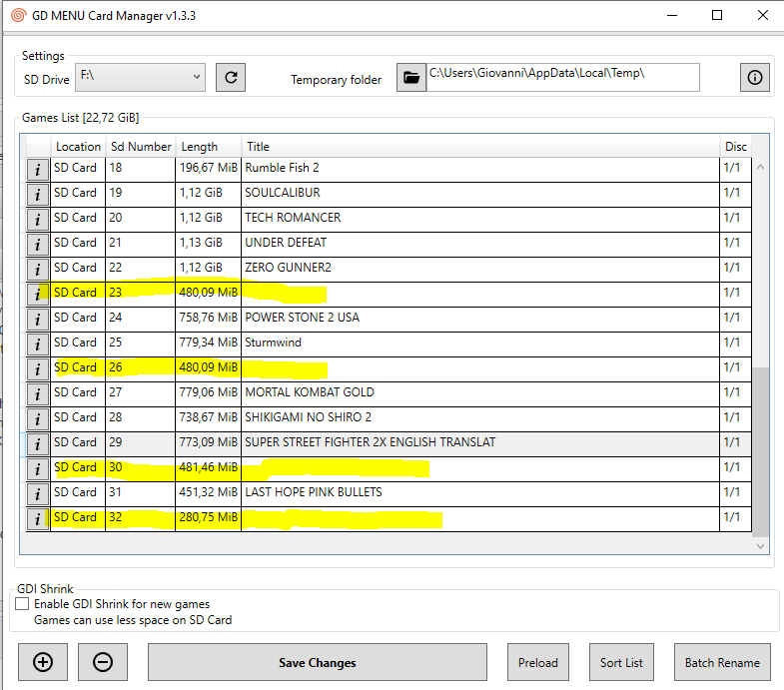The image size is (784, 690).
Task: Click the 773,09 MiB length cell
Action: [x=209, y=444]
